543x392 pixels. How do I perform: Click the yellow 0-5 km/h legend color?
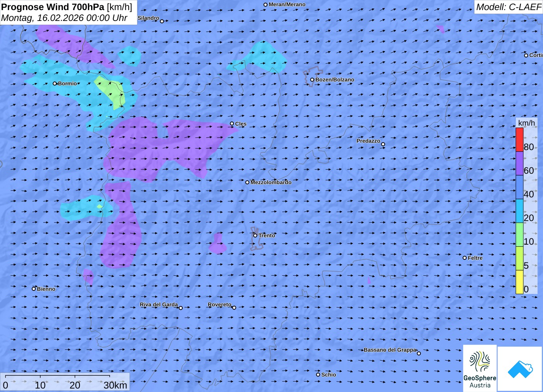pos(519,282)
